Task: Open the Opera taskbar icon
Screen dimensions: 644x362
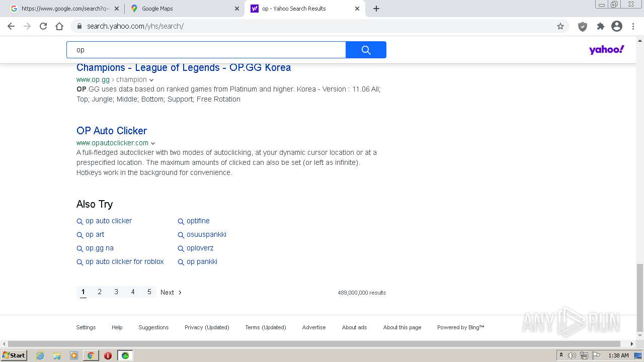Action: pos(108,355)
